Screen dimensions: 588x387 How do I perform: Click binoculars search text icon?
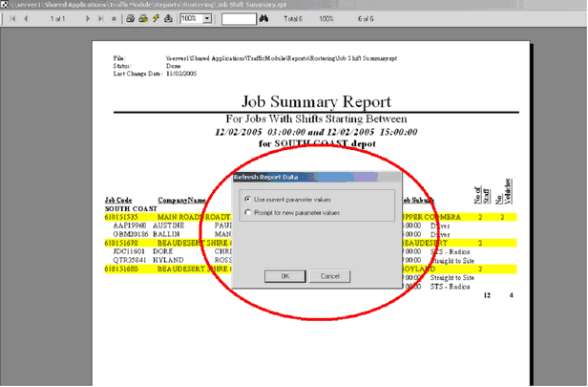[x=263, y=18]
